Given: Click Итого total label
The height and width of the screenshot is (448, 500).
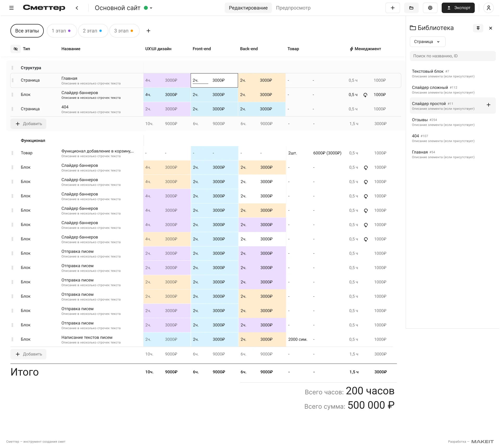Looking at the screenshot, I should click(x=25, y=372).
